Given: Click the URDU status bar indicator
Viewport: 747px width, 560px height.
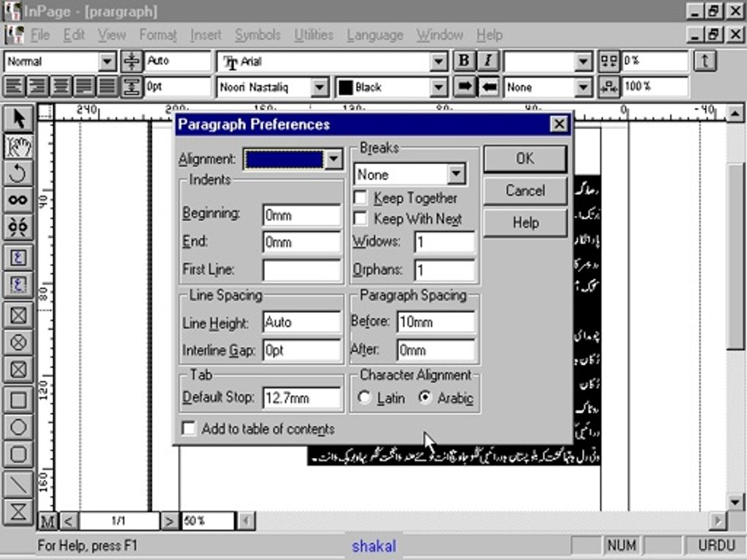Looking at the screenshot, I should click(716, 545).
